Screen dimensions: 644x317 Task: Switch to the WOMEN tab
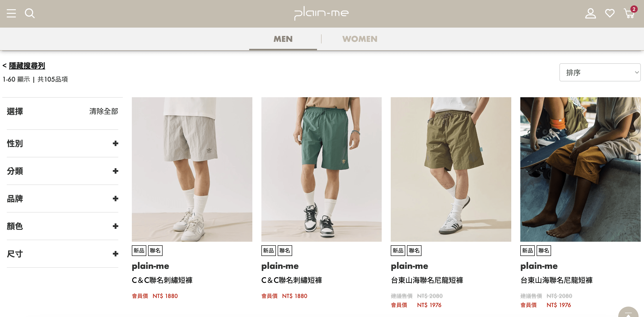click(360, 39)
